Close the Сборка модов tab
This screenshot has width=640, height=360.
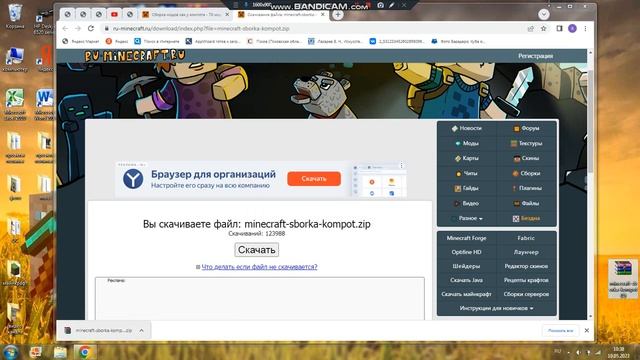[x=227, y=15]
